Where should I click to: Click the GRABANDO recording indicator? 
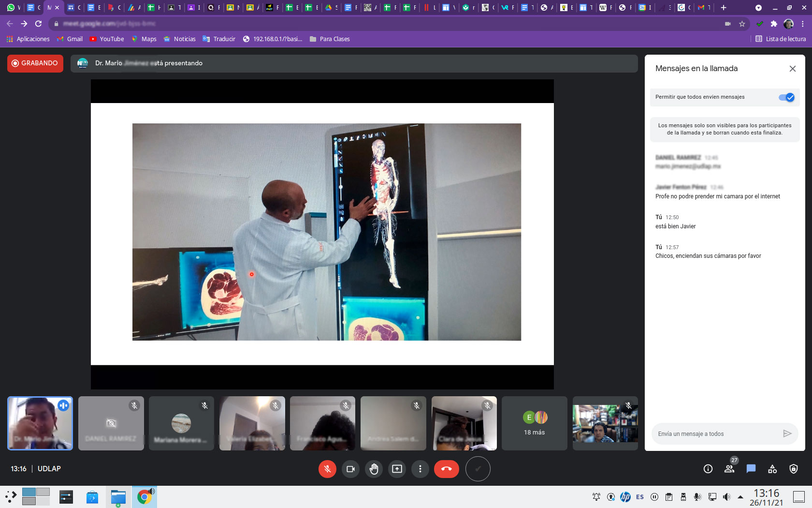coord(35,63)
